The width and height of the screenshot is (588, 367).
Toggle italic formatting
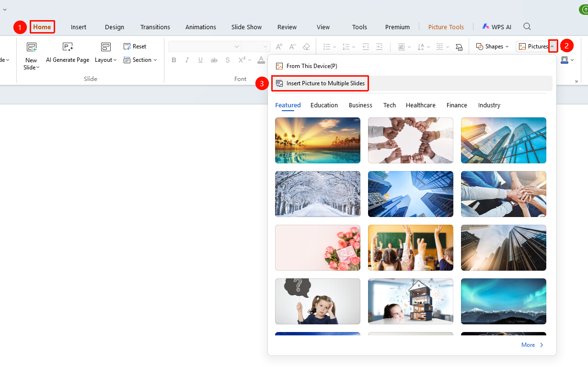click(187, 60)
